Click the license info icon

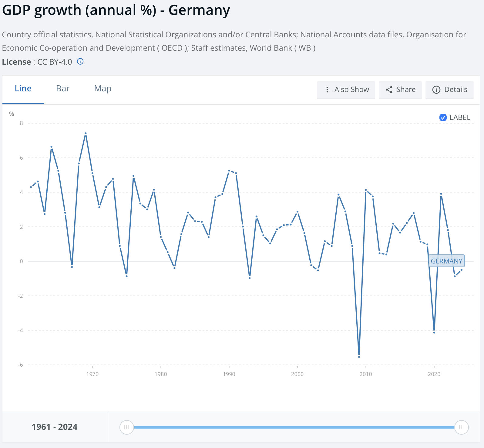pyautogui.click(x=80, y=62)
